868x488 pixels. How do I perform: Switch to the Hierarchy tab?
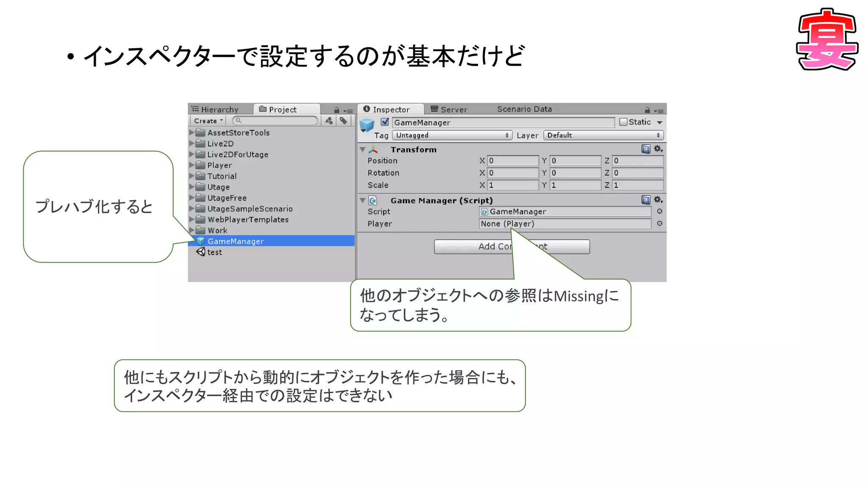pos(215,109)
